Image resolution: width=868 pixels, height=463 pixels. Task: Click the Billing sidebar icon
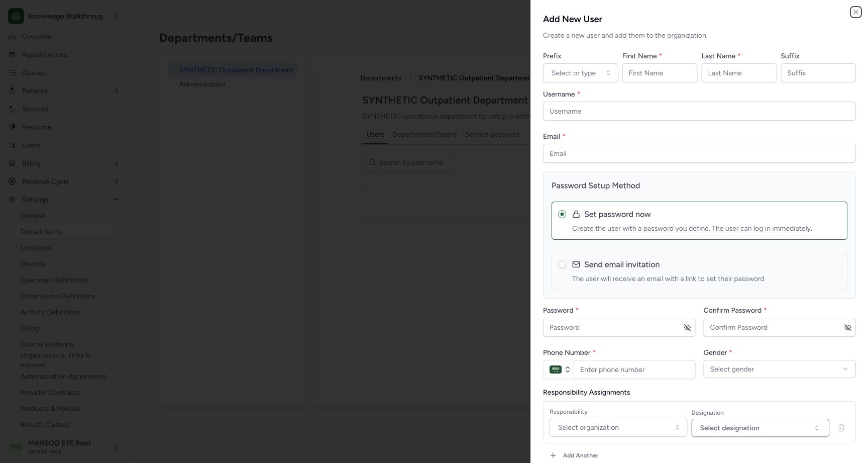(x=12, y=163)
